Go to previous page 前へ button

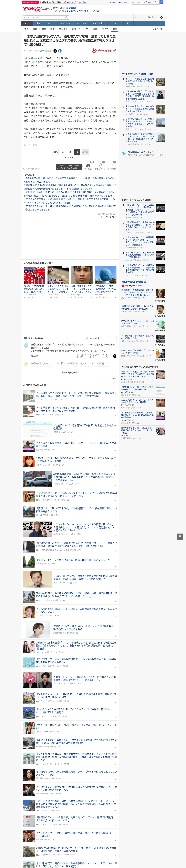tap(55, 152)
